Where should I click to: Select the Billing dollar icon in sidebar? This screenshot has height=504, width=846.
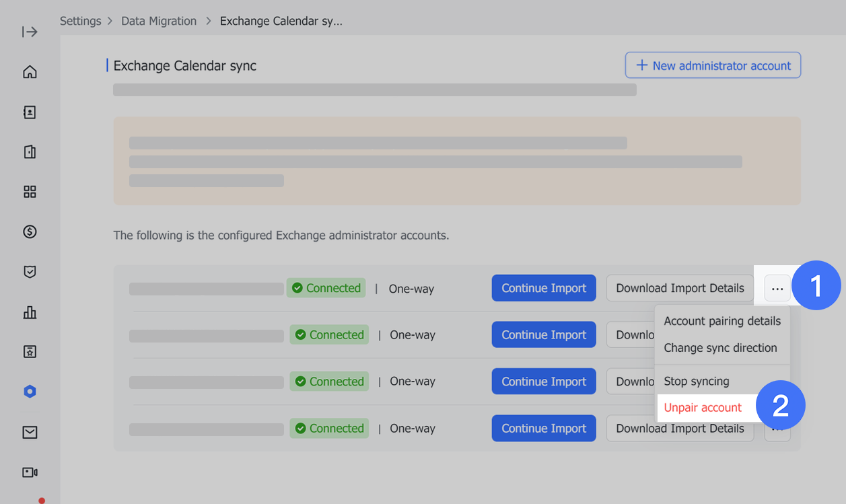[30, 231]
